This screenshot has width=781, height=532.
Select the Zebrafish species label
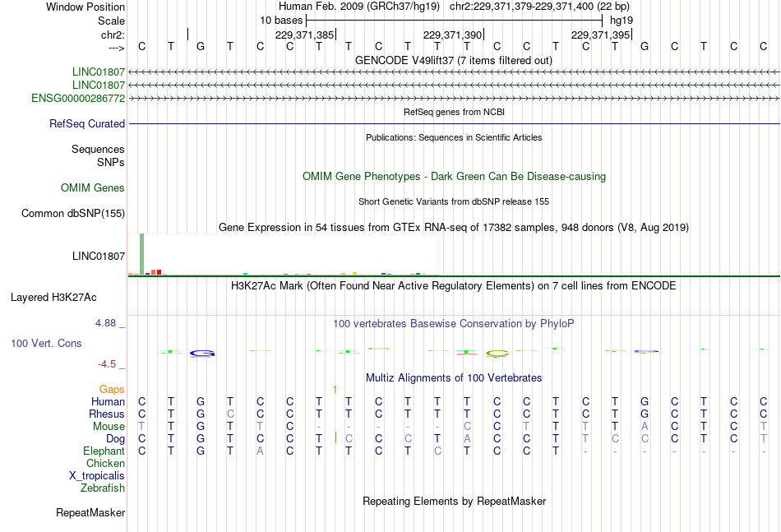103,488
